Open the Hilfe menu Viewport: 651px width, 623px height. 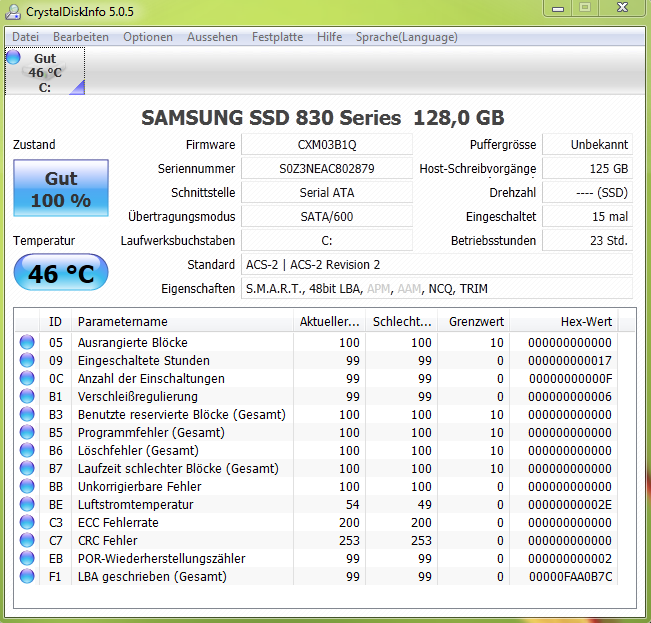point(329,37)
